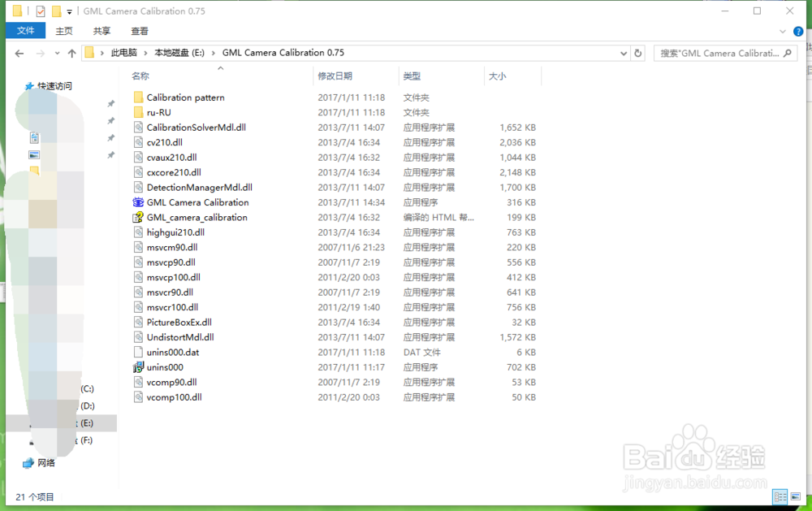Navigate to 本地磁盘 (E:) in breadcrumb

[179, 53]
